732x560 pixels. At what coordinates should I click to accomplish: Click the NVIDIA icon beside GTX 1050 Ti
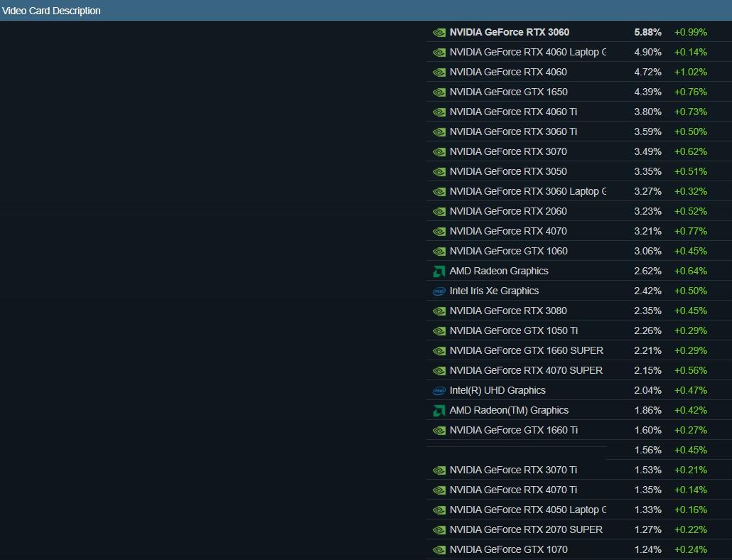click(x=438, y=331)
